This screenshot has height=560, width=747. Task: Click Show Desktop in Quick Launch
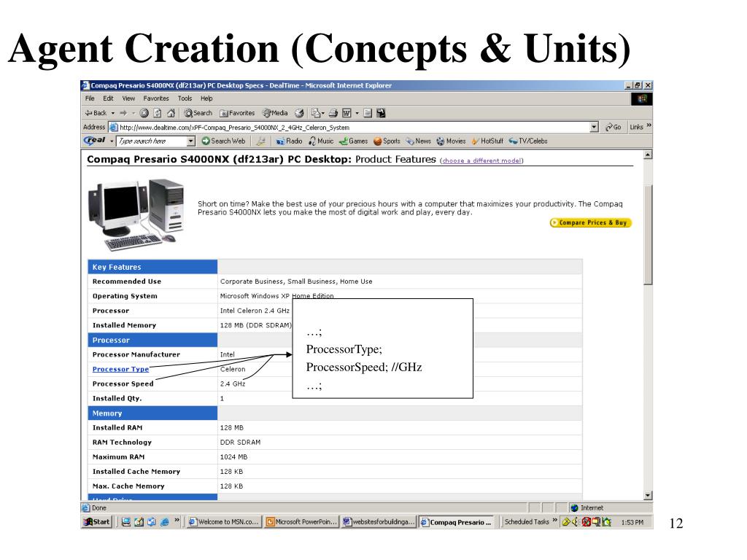click(125, 522)
